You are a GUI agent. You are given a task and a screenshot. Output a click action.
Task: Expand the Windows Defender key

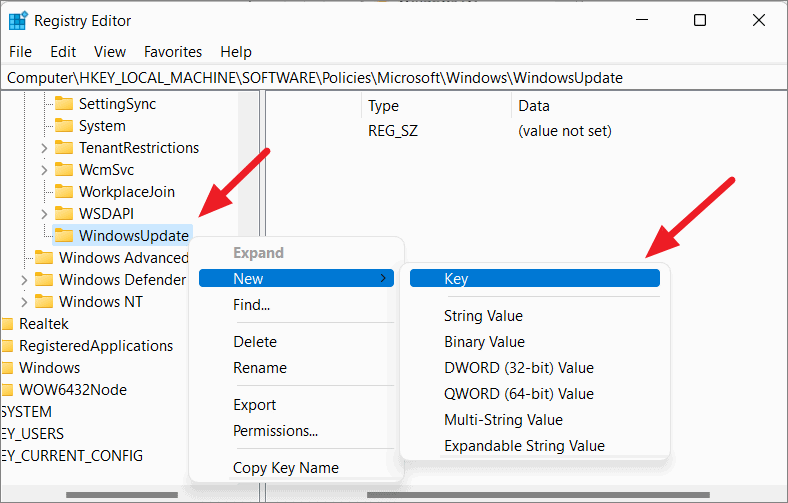(x=24, y=280)
